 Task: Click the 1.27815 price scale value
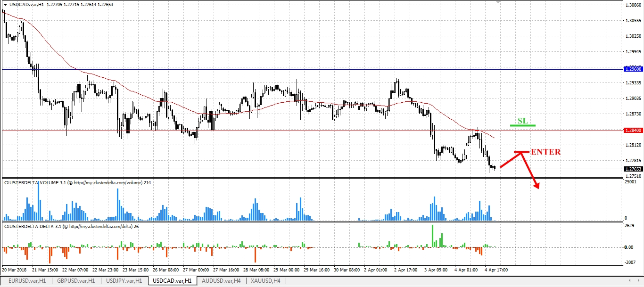[x=634, y=161]
